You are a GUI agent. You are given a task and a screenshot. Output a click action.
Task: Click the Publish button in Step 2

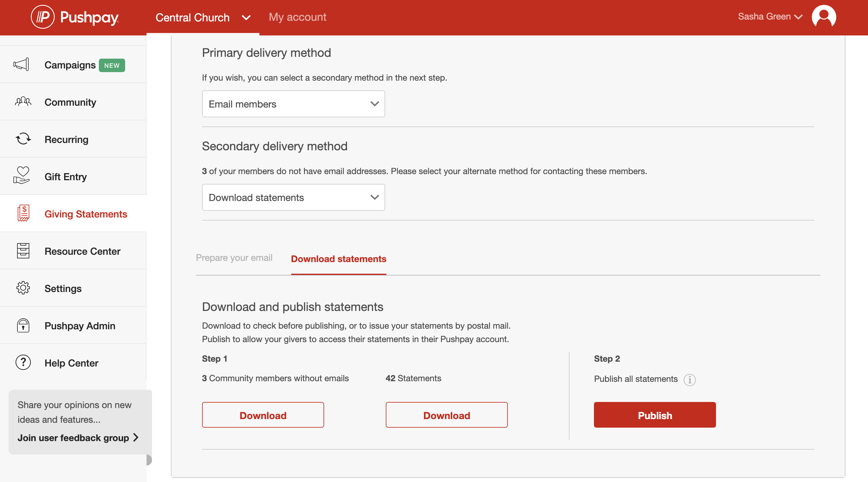tap(654, 415)
